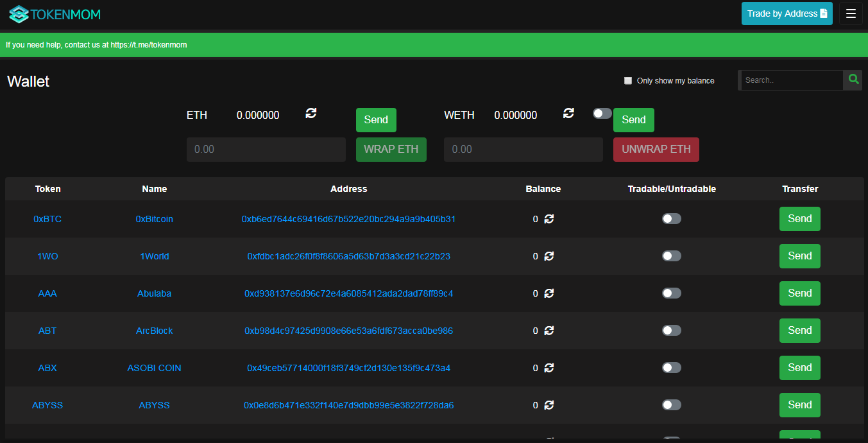Open 1World contract address 0xfdbc1adc…
868x443 pixels.
(349, 256)
